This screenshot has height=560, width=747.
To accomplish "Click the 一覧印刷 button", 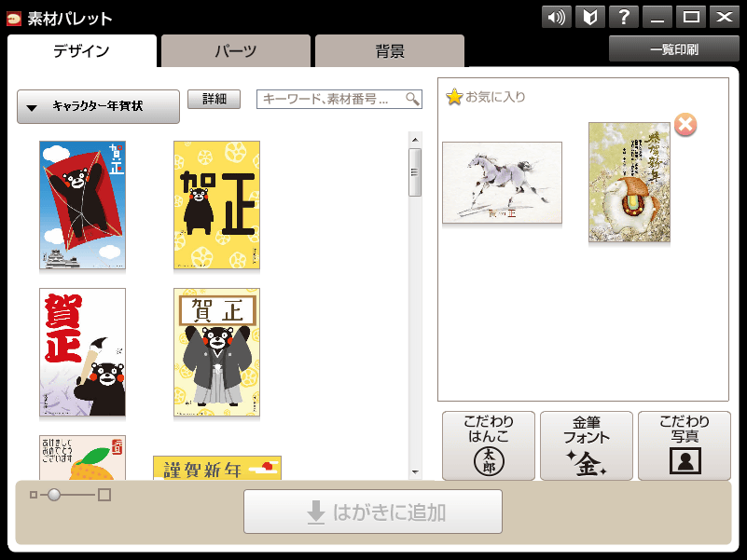I will tap(673, 49).
